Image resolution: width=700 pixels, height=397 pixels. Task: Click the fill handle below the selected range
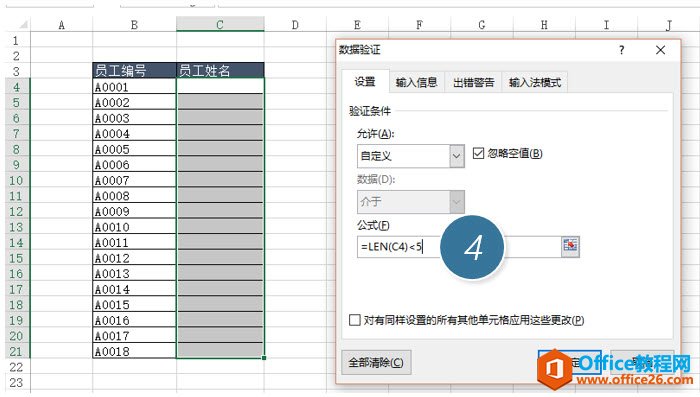[x=264, y=358]
